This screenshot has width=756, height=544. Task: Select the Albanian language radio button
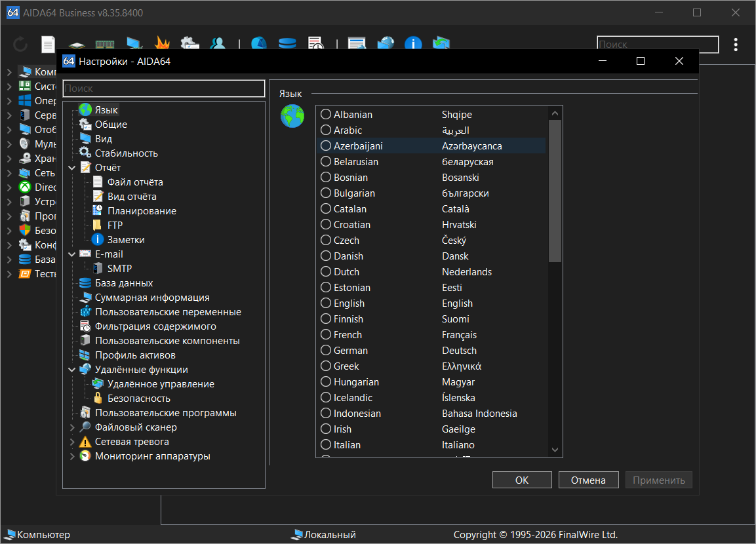pos(326,114)
